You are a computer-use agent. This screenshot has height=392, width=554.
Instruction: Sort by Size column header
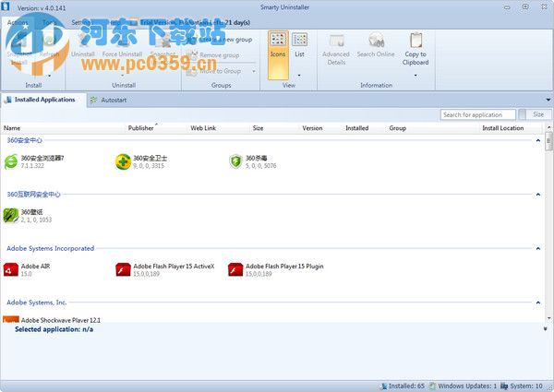pos(258,128)
